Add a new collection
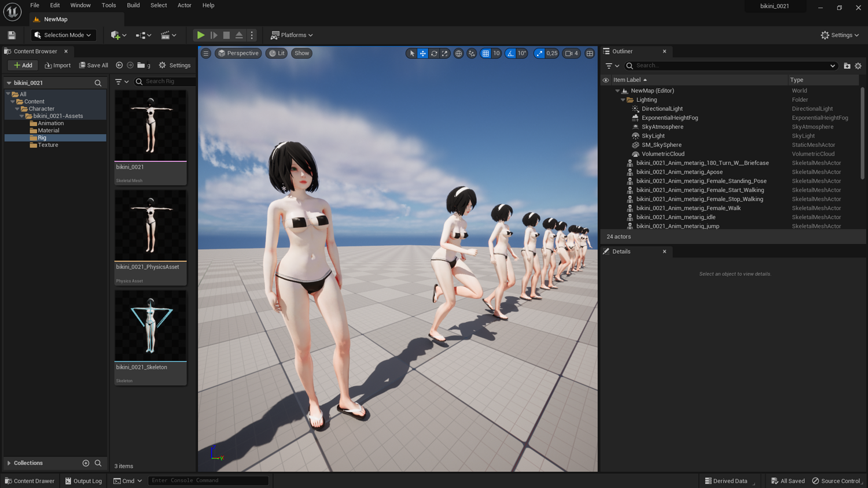868x488 pixels. 86,463
